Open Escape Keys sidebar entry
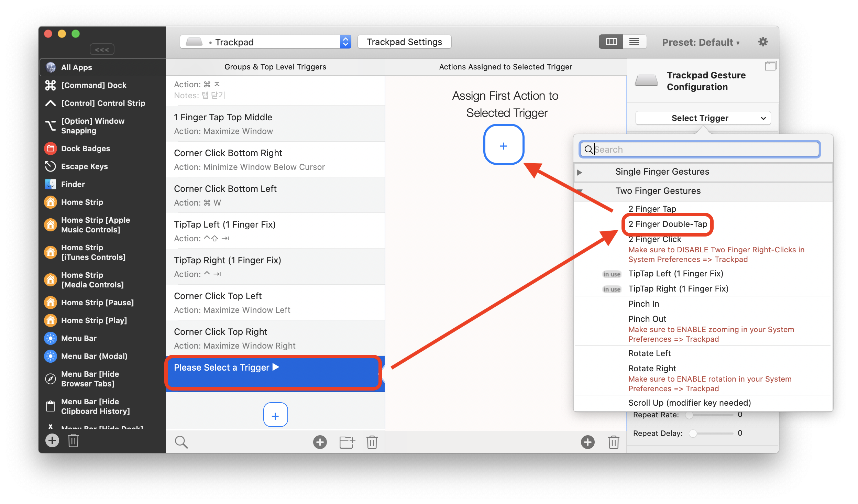 84,166
